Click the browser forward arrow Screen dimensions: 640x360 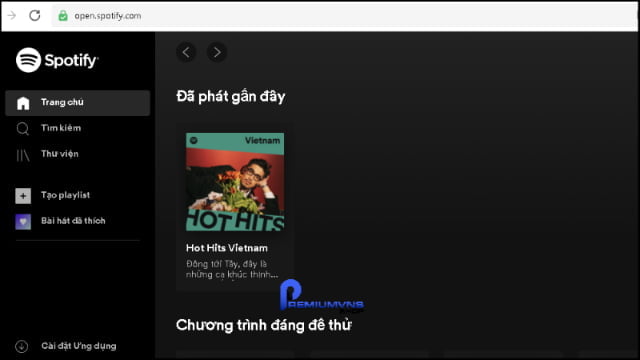click(x=12, y=16)
